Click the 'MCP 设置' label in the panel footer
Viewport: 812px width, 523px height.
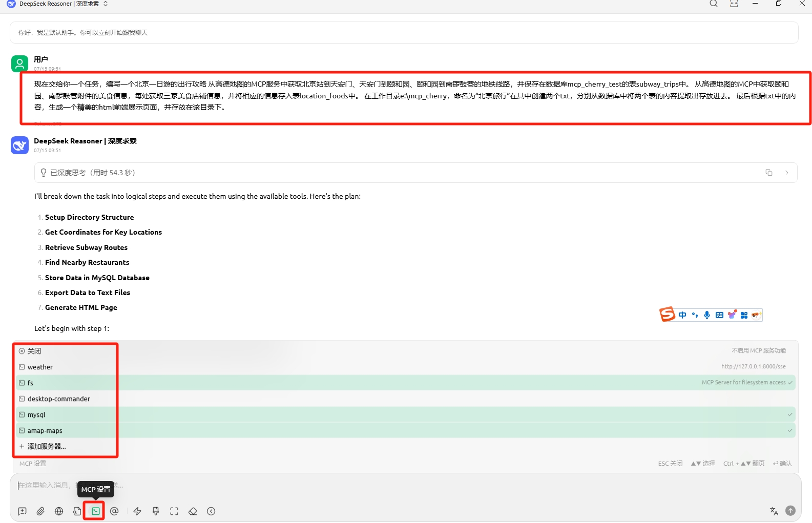point(33,464)
